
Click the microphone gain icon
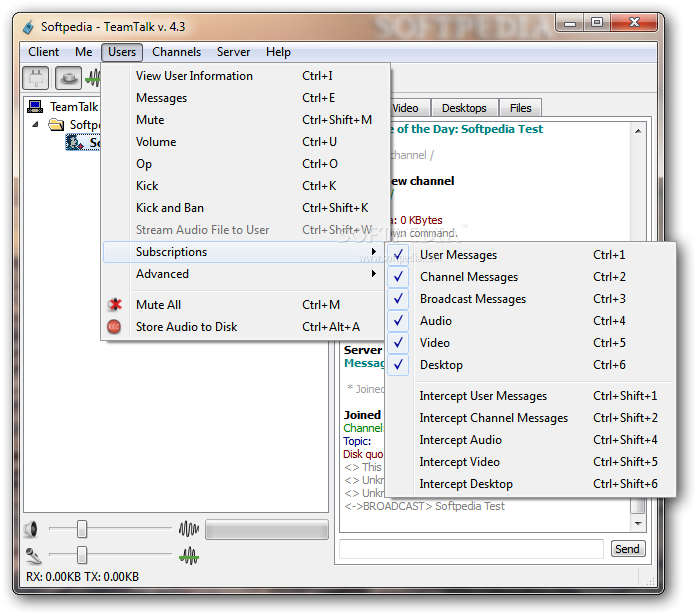(x=33, y=555)
